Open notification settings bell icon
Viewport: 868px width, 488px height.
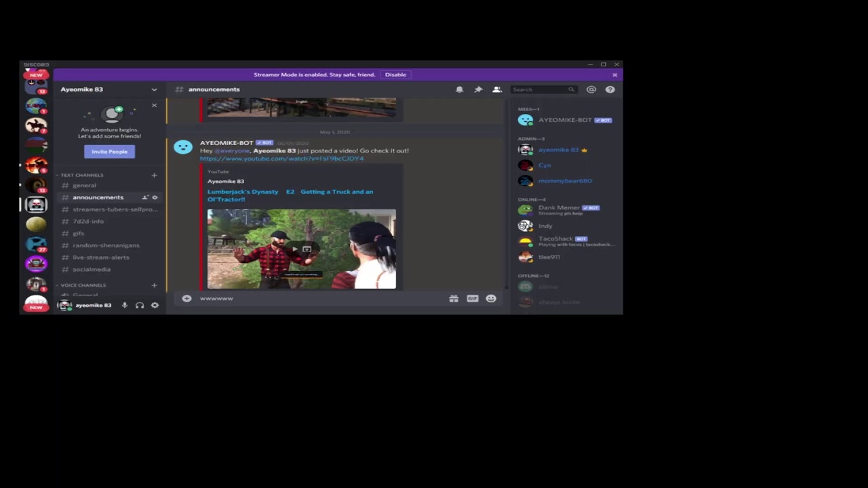pyautogui.click(x=459, y=89)
